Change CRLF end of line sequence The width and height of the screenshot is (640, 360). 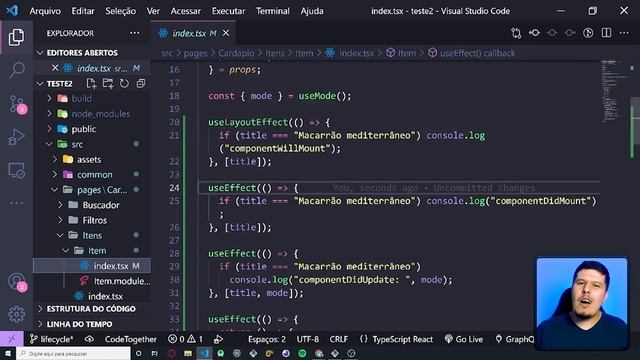339,339
